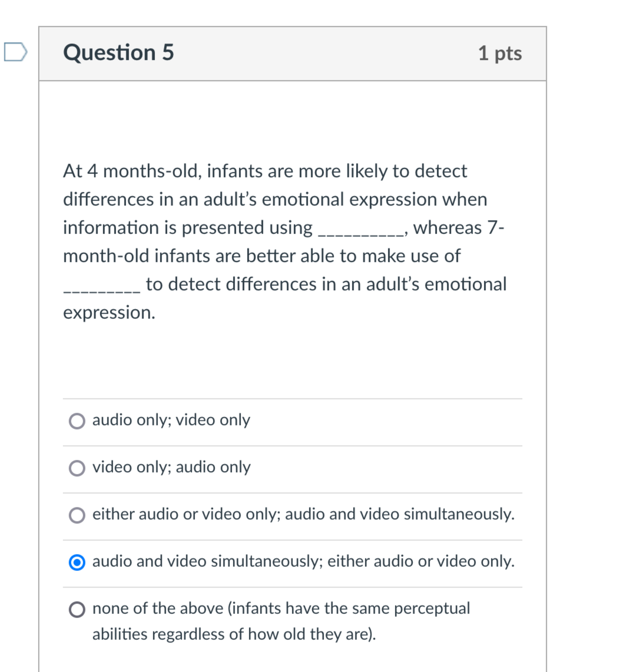This screenshot has height=672, width=632.
Task: Click the unselected circle for 'video only; audio only'
Action: point(78,468)
